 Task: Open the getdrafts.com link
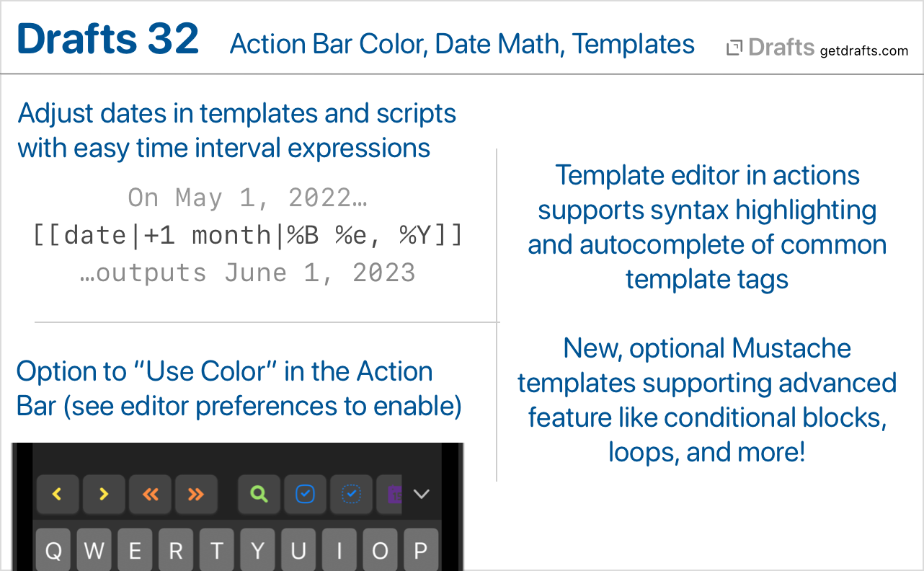pos(864,50)
